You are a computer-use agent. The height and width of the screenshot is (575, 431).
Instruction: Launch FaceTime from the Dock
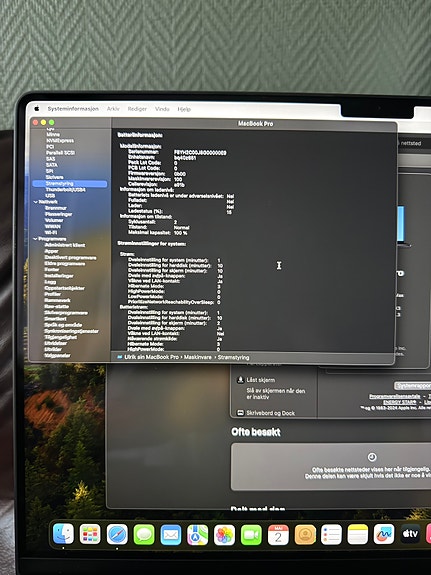click(x=251, y=535)
